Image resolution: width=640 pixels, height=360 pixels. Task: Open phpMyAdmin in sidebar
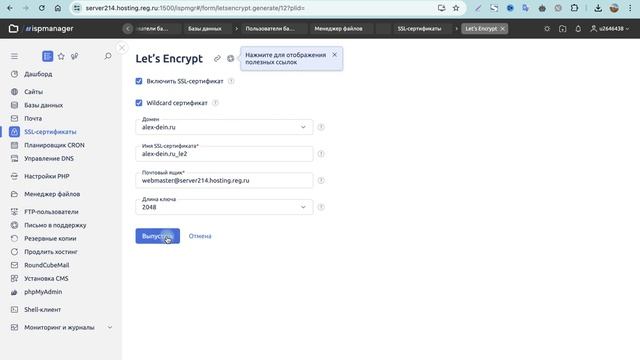[43, 292]
